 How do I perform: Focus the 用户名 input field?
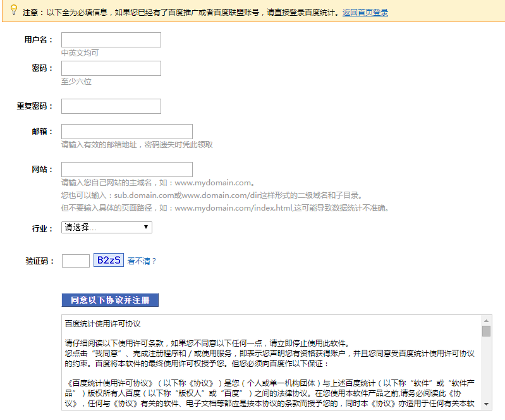click(x=111, y=40)
